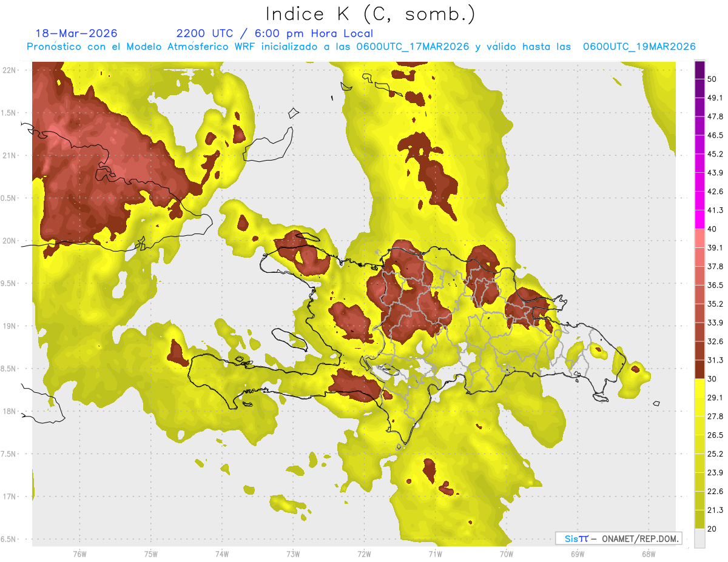Click the longitude label '76W'
This screenshot has height=562, width=728.
[x=79, y=554]
